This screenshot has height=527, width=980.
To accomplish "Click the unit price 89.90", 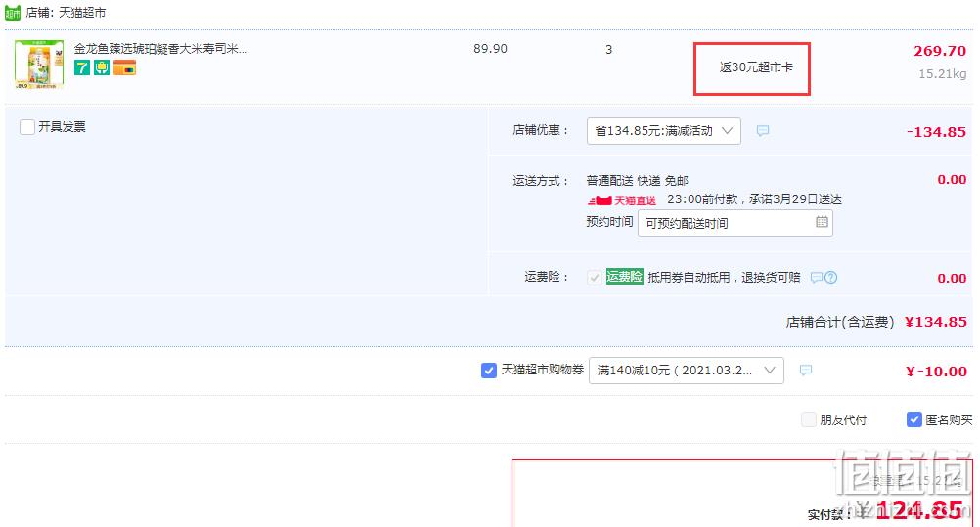I will click(x=491, y=49).
